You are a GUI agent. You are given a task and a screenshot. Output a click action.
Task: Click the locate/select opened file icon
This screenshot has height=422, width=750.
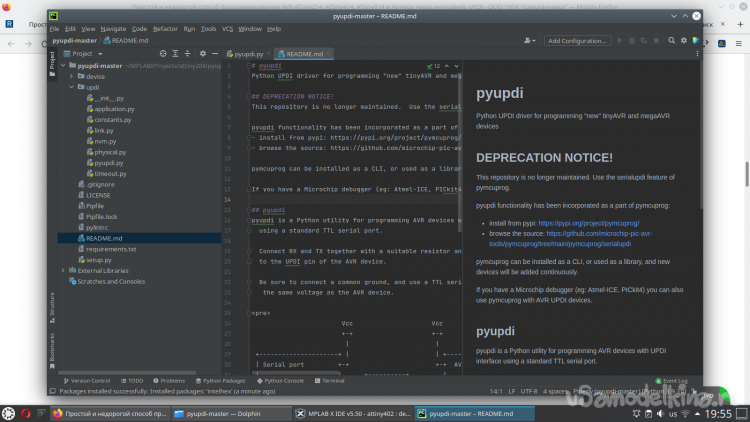[x=165, y=53]
